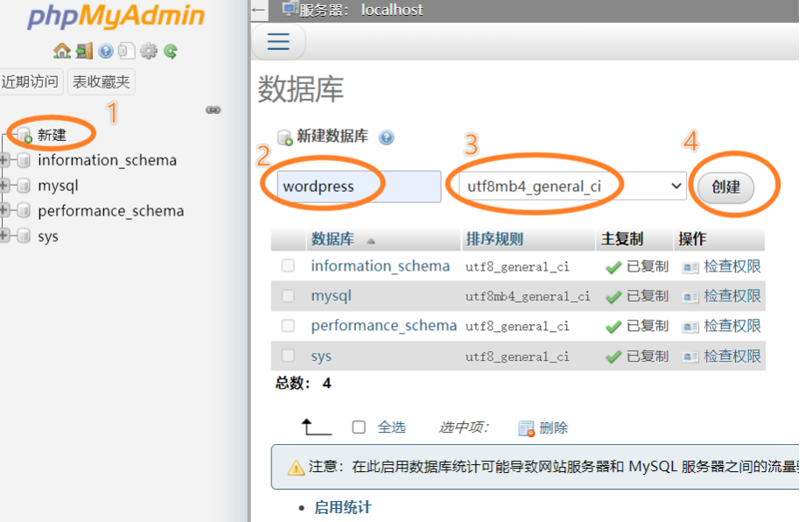Click privileges icon in the sys row
This screenshot has width=812, height=522.
tap(690, 357)
